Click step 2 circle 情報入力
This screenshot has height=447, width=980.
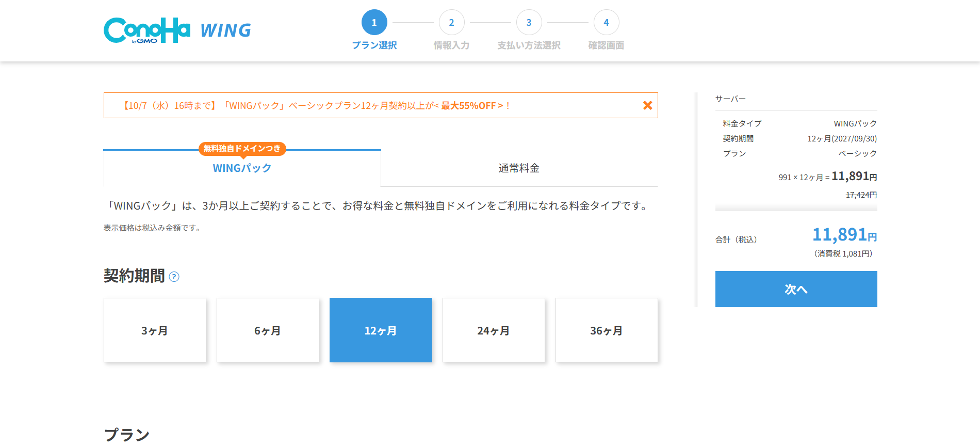452,23
